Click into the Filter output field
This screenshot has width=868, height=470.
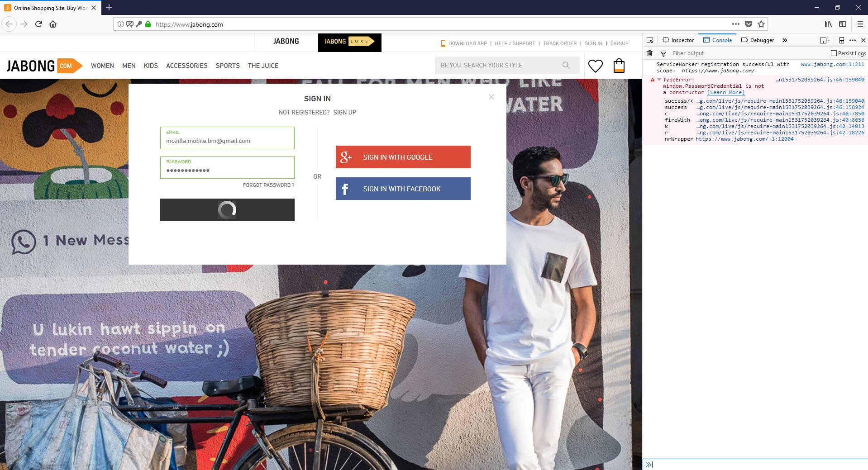tap(742, 53)
